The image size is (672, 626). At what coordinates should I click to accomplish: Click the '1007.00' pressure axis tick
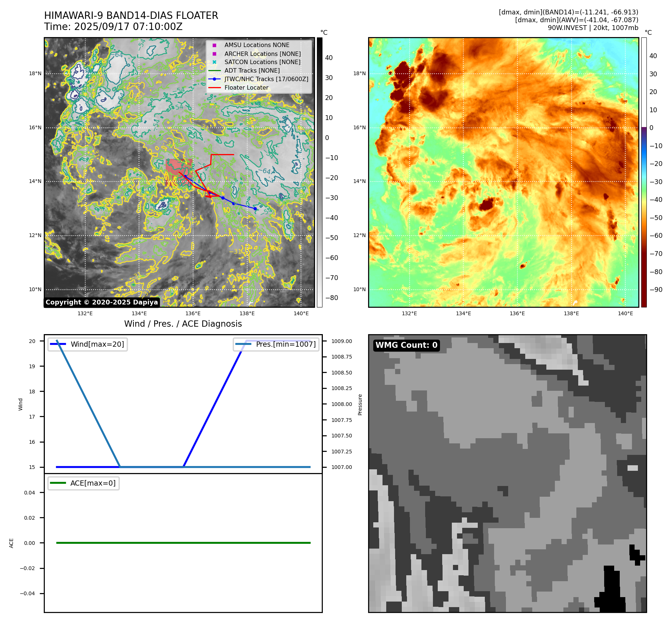tap(342, 467)
